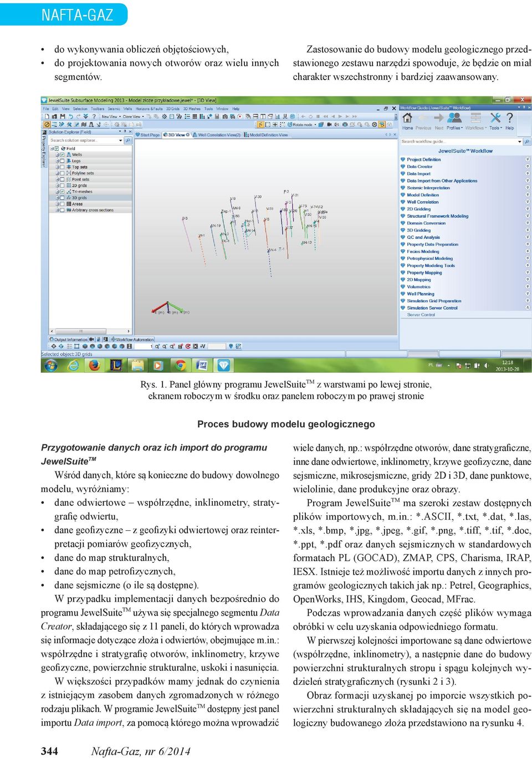Open File Explorer folder on the taskbar
532x759 pixels.
139,366
